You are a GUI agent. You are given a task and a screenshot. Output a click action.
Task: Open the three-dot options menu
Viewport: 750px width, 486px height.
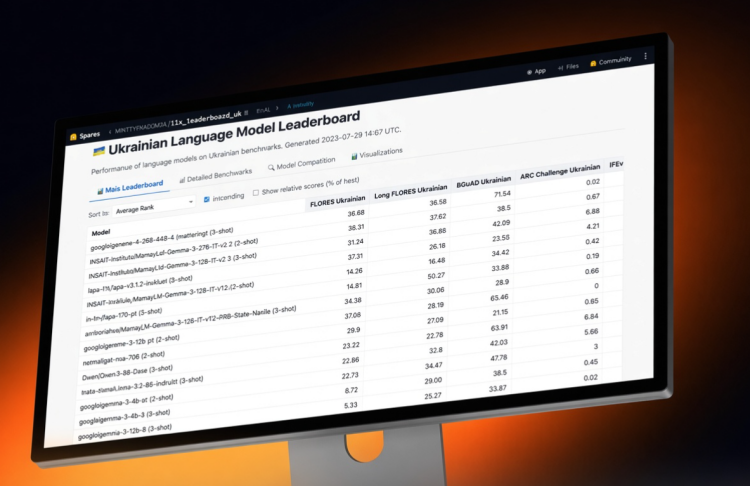[645, 56]
